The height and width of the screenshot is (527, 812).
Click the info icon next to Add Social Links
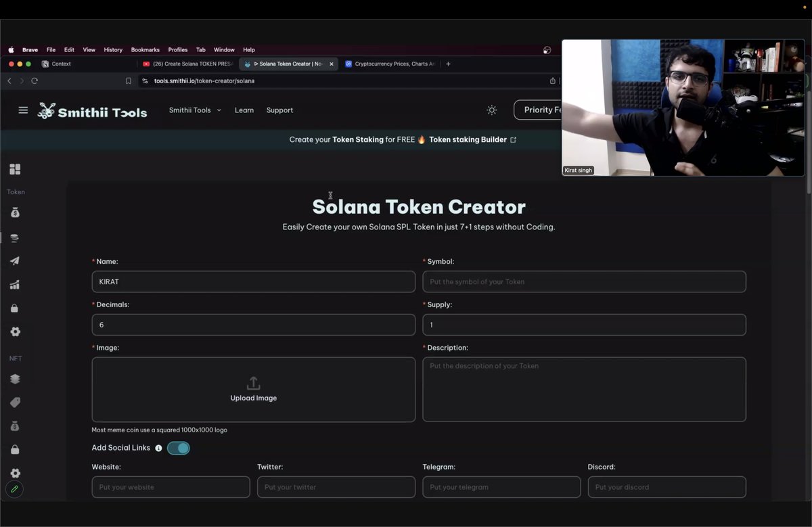pyautogui.click(x=158, y=449)
